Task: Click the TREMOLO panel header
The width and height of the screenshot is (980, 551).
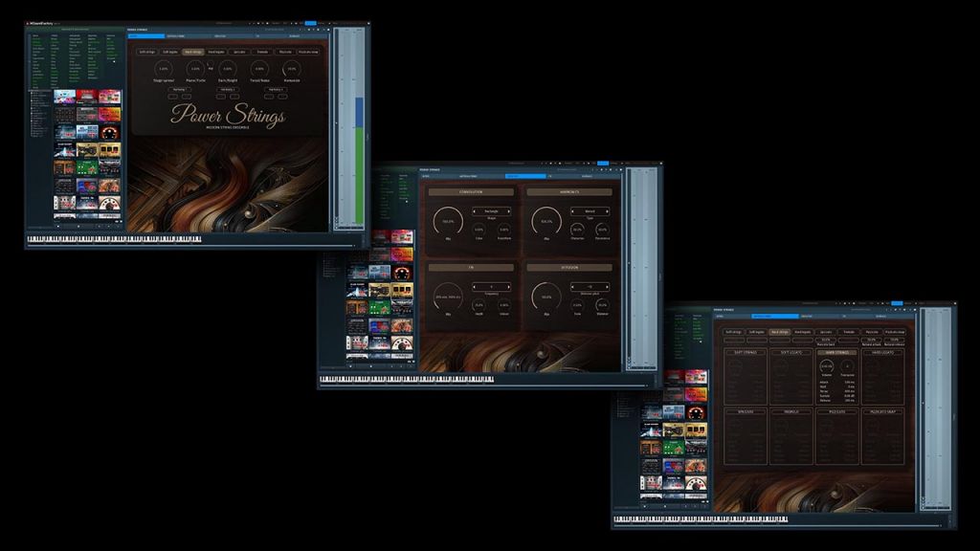Action: [x=791, y=411]
